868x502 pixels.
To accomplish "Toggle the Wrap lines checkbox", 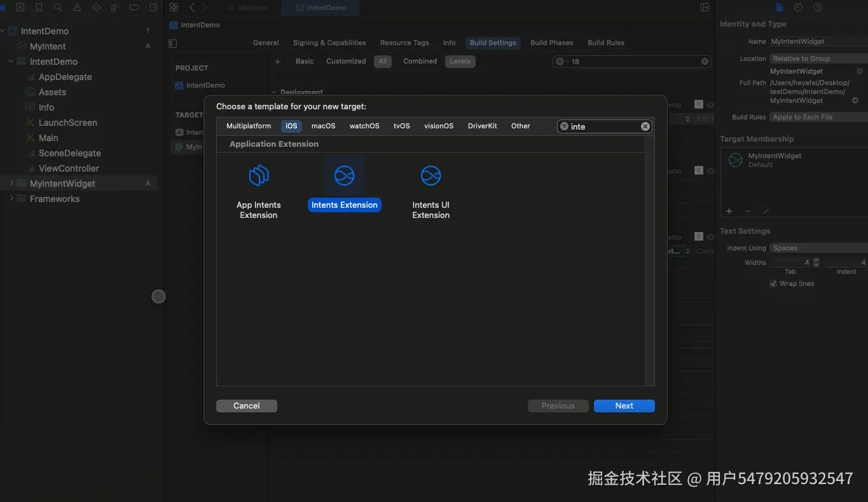I will (773, 283).
